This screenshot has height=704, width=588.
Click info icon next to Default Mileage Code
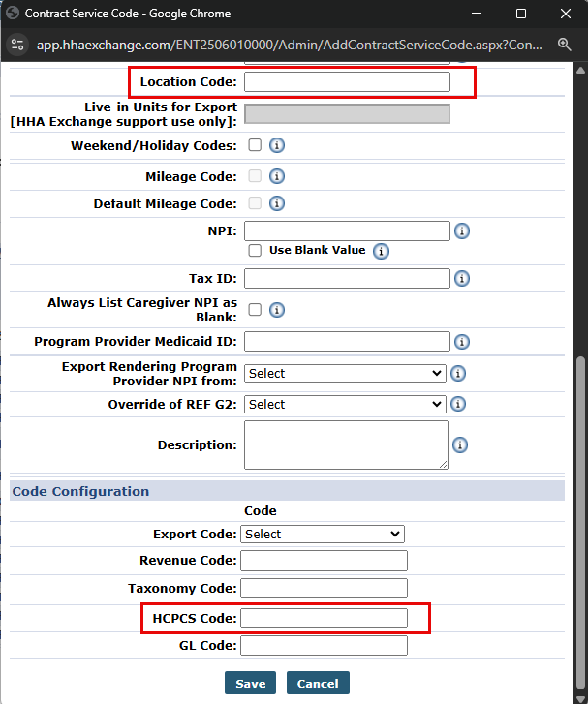277,203
